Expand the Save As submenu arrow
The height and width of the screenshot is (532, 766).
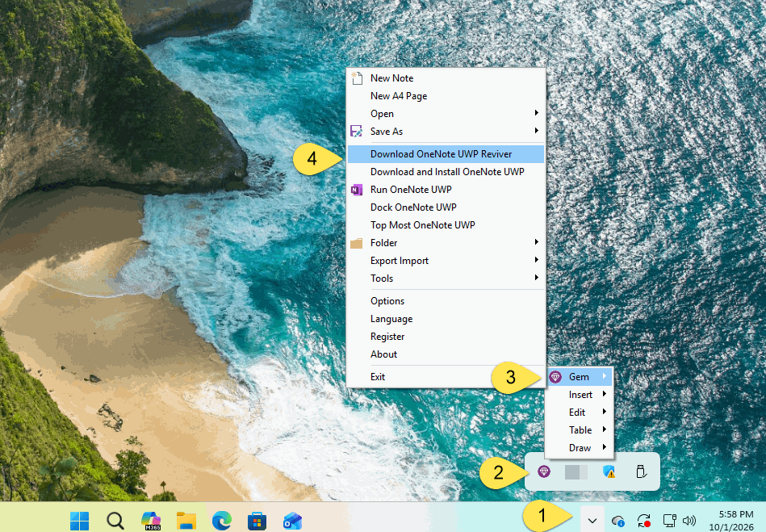tap(537, 131)
